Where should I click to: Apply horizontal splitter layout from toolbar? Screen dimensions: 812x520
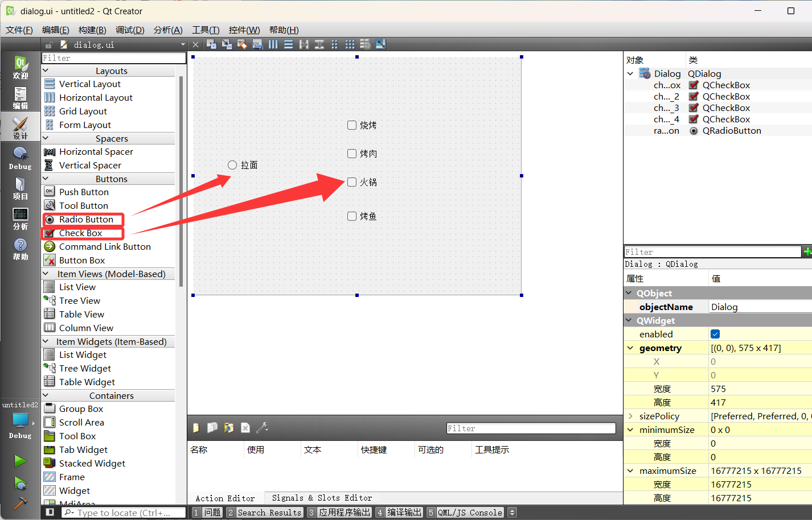coord(304,44)
